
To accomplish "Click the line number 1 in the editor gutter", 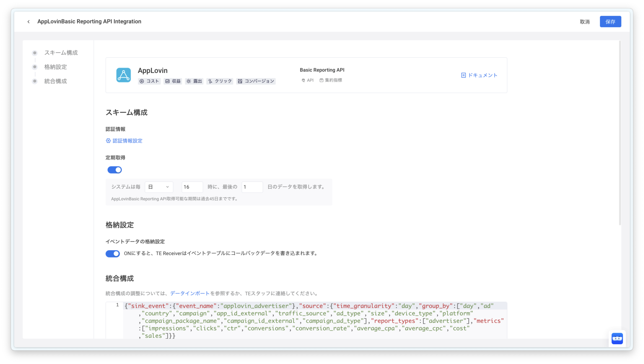I will pos(117,305).
